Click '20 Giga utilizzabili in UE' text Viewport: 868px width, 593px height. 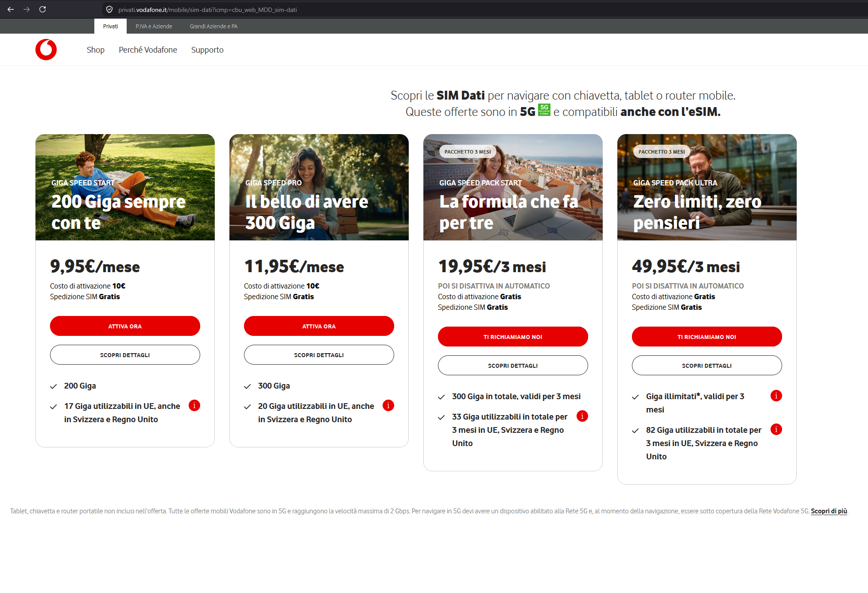coord(316,413)
